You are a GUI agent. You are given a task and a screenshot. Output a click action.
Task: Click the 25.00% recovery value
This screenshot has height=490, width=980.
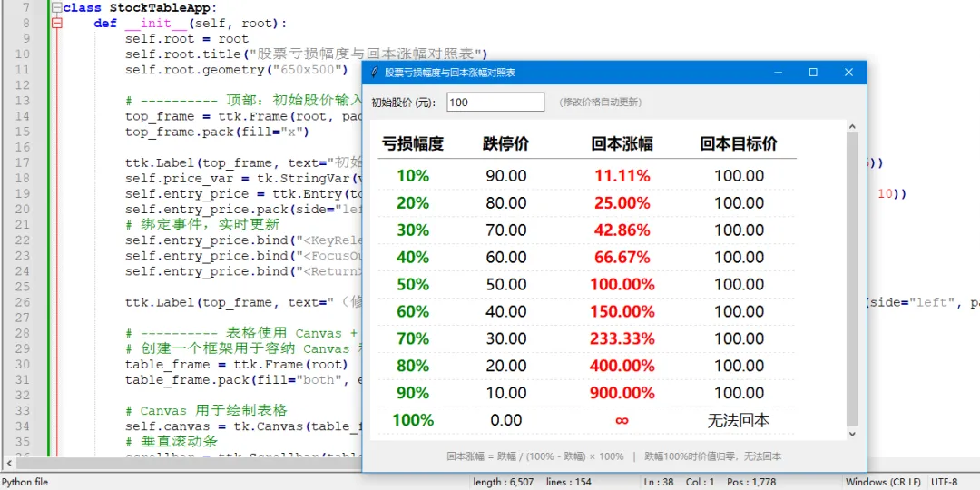coord(622,203)
